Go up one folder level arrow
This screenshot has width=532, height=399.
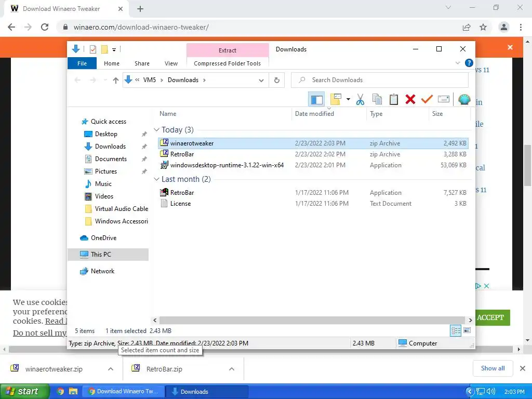116,80
